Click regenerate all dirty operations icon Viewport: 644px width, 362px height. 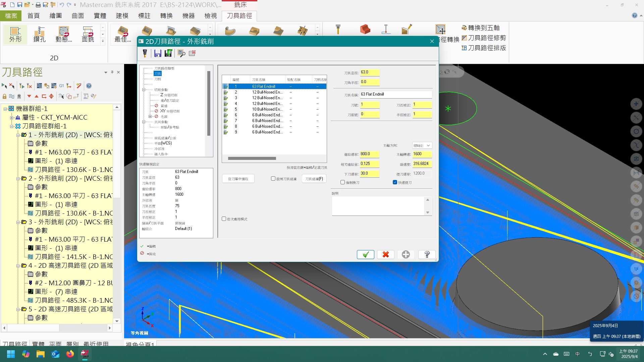click(30, 86)
